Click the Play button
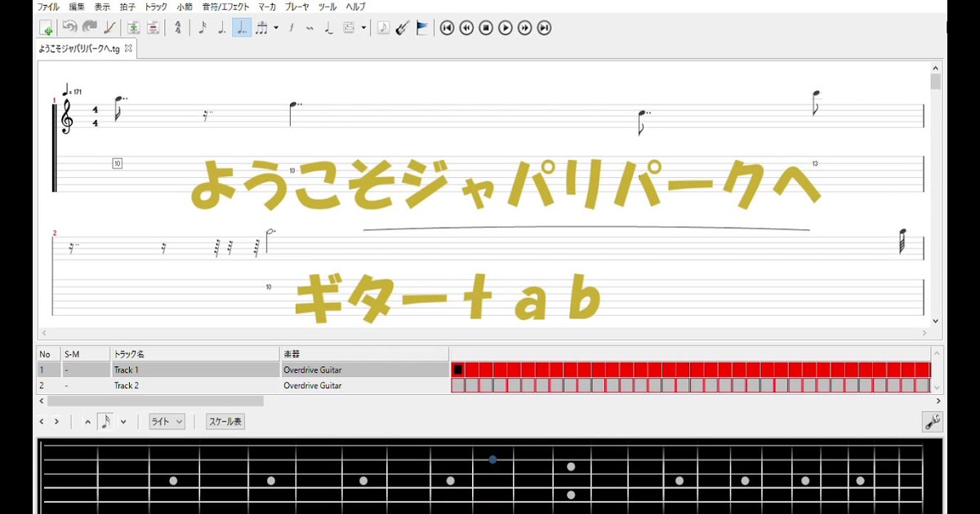 click(506, 28)
